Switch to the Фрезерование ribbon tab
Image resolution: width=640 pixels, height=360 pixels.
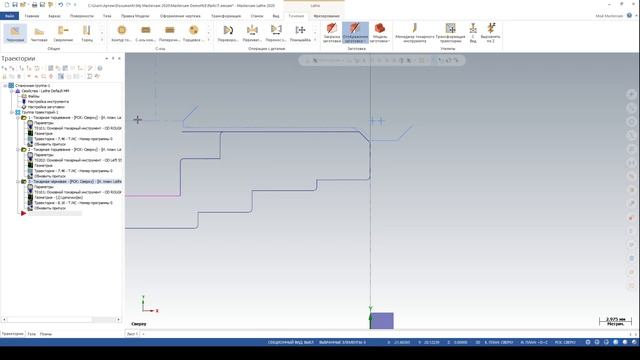pos(327,16)
